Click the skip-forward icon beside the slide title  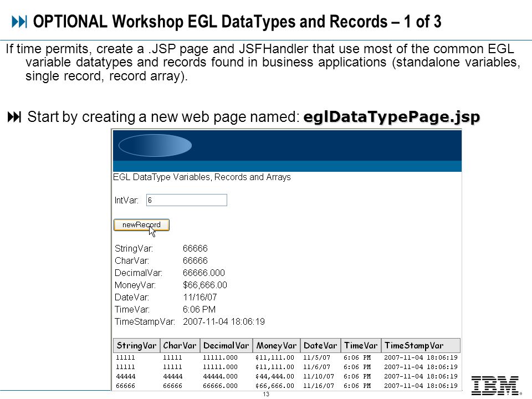click(19, 22)
